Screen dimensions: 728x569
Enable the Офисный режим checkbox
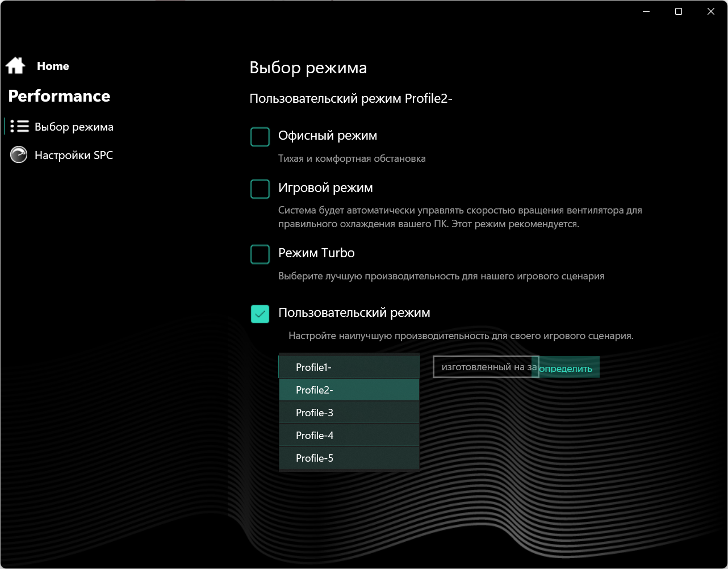[x=260, y=137]
